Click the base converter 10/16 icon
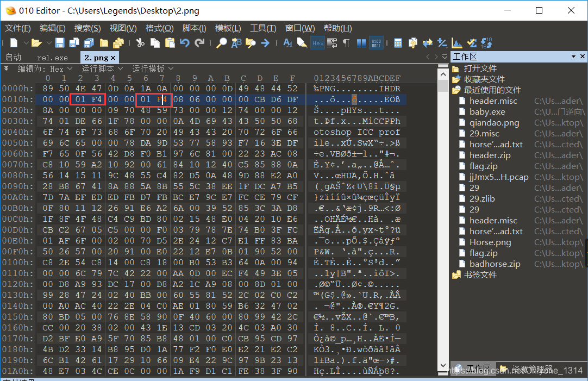 486,43
